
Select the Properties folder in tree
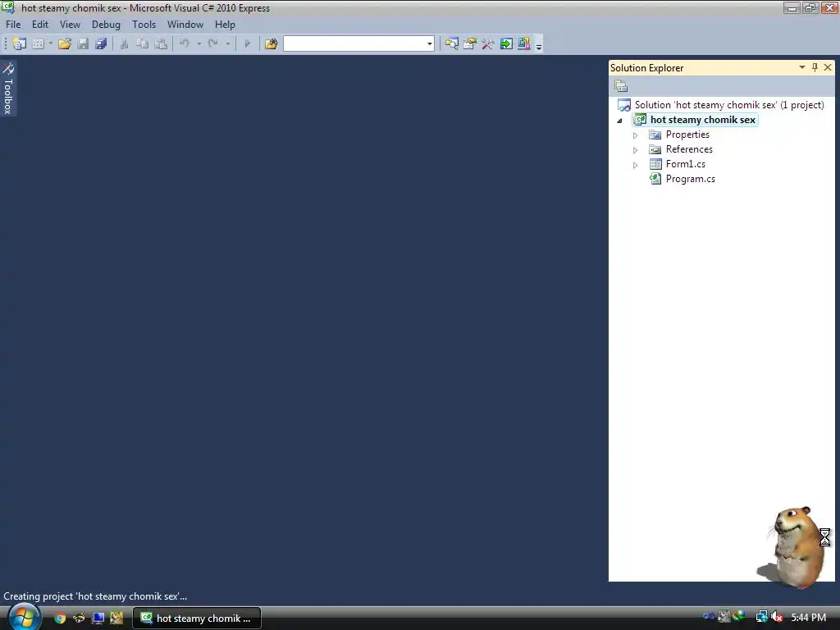click(x=687, y=135)
